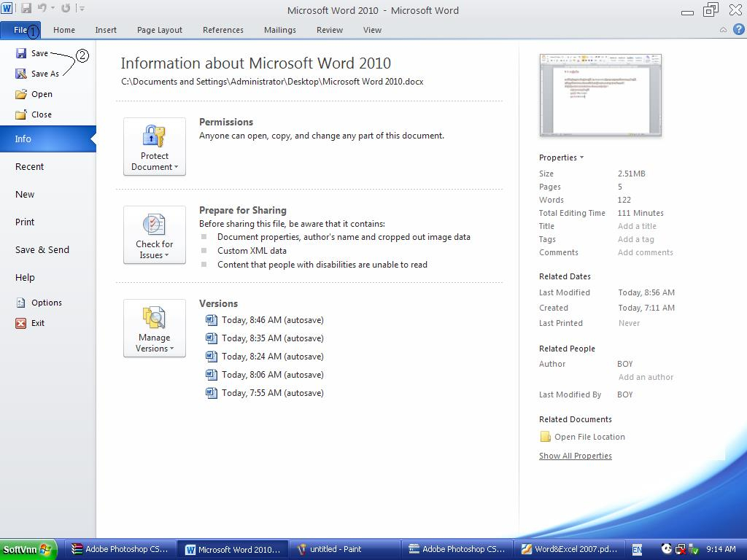The height and width of the screenshot is (560, 747).
Task: Switch to the Page Layout tab
Action: (x=160, y=30)
